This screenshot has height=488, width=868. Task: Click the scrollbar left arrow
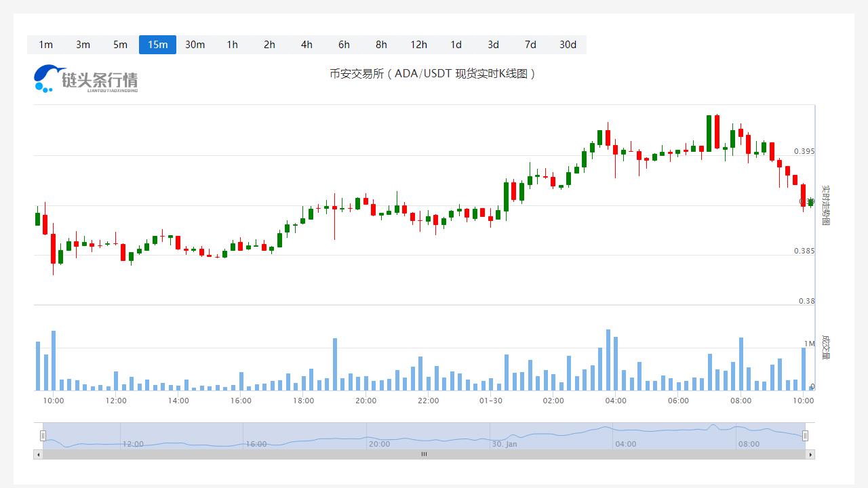click(38, 454)
